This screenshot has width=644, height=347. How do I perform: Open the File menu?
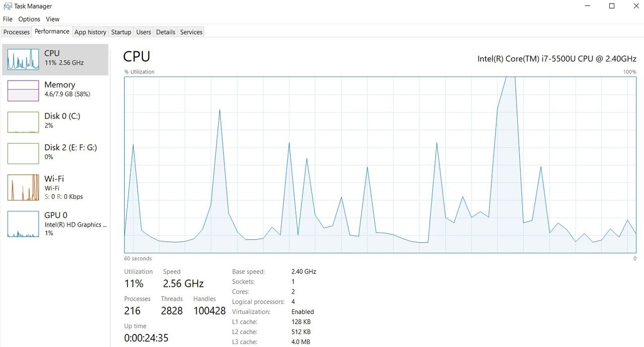click(x=8, y=19)
